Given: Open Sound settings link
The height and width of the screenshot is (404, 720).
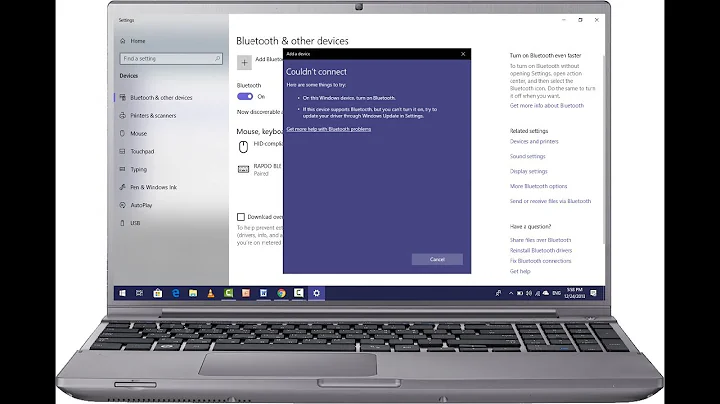Looking at the screenshot, I should (x=528, y=157).
